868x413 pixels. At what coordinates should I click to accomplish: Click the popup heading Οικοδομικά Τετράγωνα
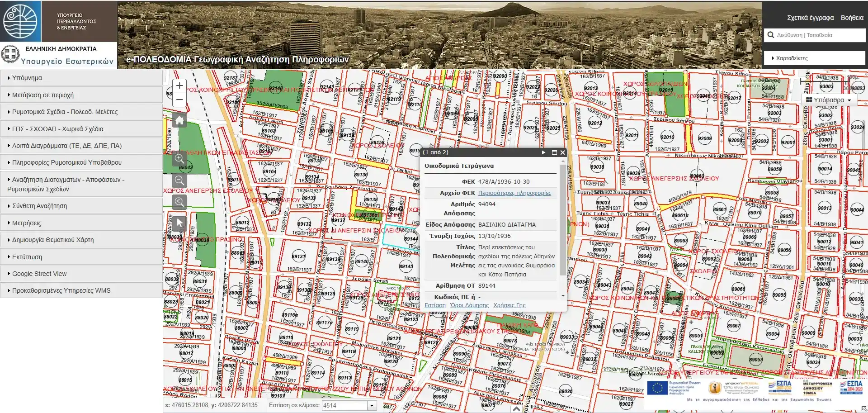[x=459, y=166]
